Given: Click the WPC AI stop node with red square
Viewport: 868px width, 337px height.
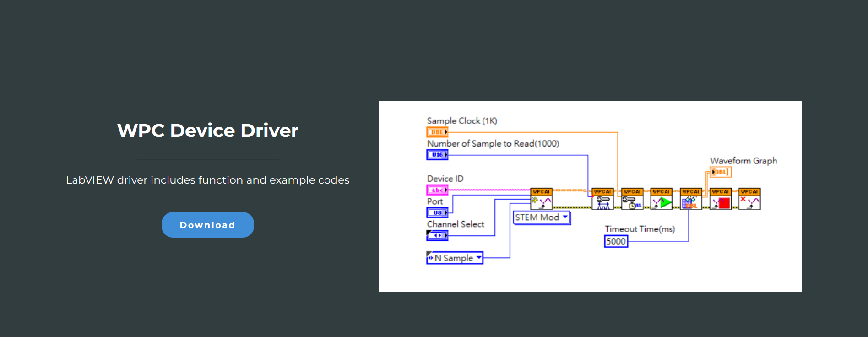Looking at the screenshot, I should click(x=720, y=199).
